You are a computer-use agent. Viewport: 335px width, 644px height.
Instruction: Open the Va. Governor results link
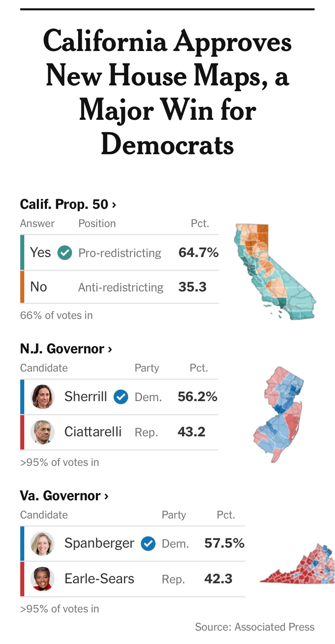point(60,495)
